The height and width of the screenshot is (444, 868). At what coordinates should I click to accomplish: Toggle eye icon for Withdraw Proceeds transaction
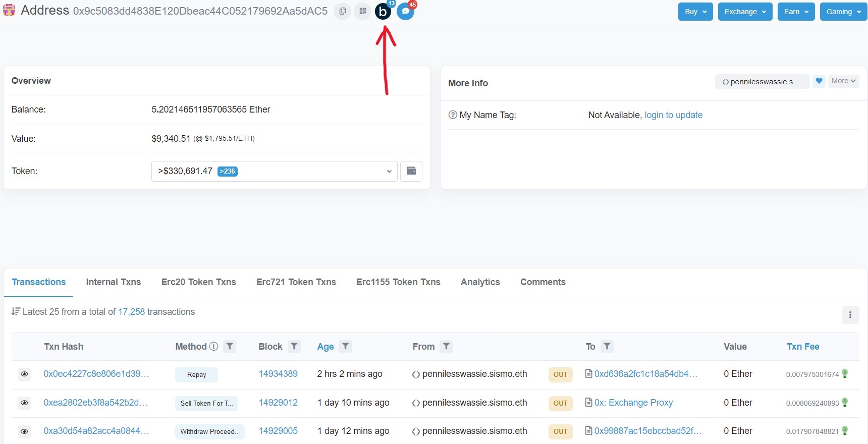[24, 431]
